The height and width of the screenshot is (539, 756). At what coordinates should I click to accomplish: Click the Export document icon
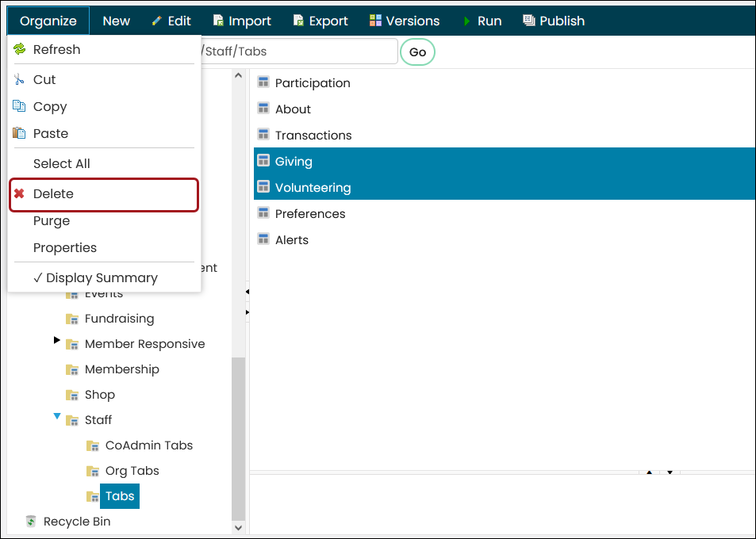tap(298, 21)
